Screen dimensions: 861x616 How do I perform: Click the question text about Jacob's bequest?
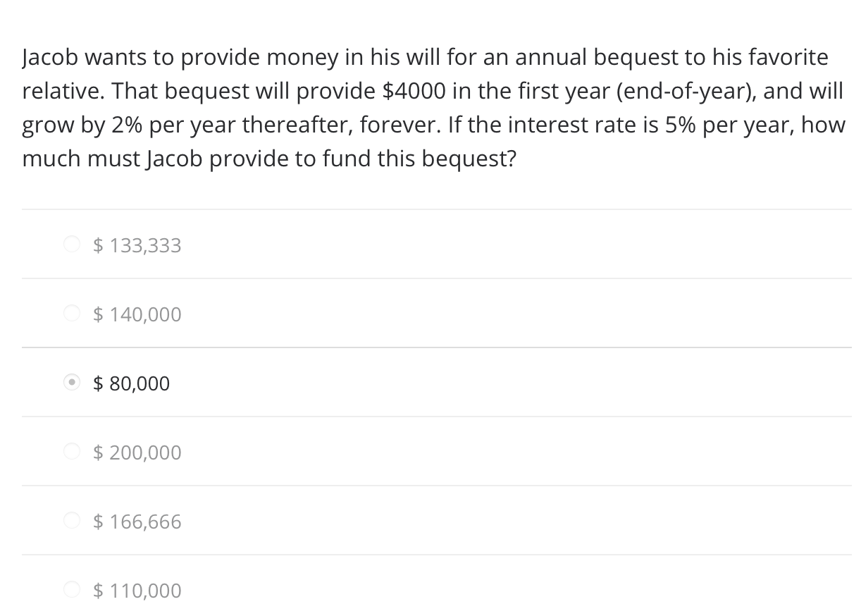point(433,107)
